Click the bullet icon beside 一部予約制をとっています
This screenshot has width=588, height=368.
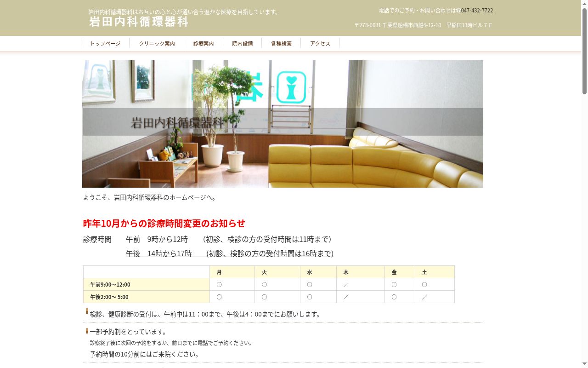pyautogui.click(x=87, y=331)
